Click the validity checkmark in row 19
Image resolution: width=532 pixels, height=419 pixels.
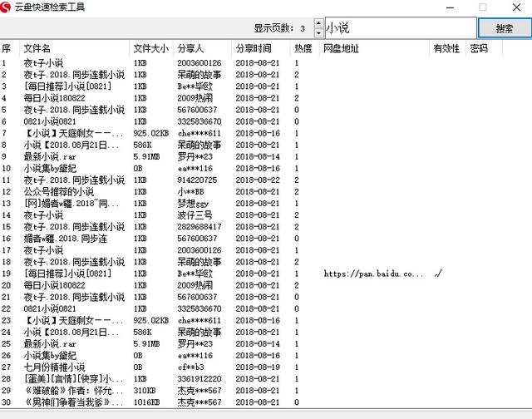click(438, 274)
